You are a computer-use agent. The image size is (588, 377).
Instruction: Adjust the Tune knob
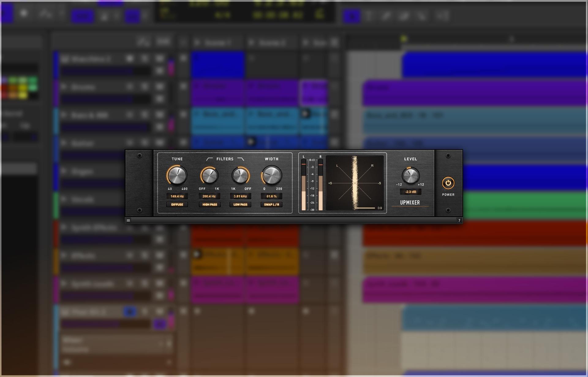pyautogui.click(x=177, y=175)
